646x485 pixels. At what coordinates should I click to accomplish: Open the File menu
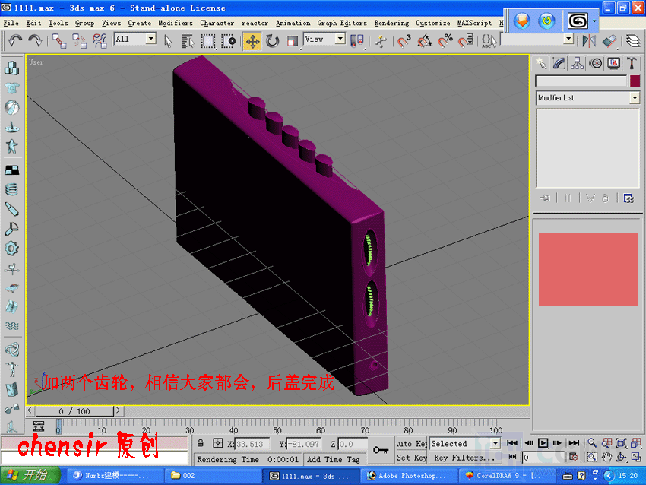point(11,23)
